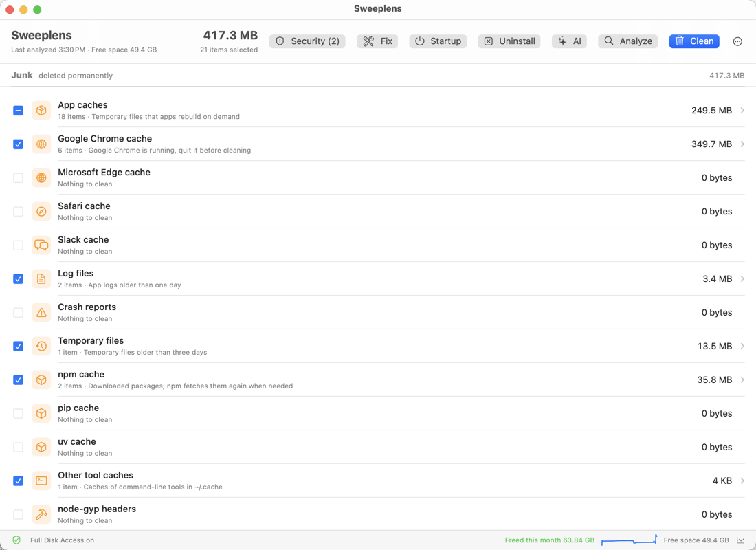756x550 pixels.
Task: Click the blue Clean button
Action: pos(694,41)
